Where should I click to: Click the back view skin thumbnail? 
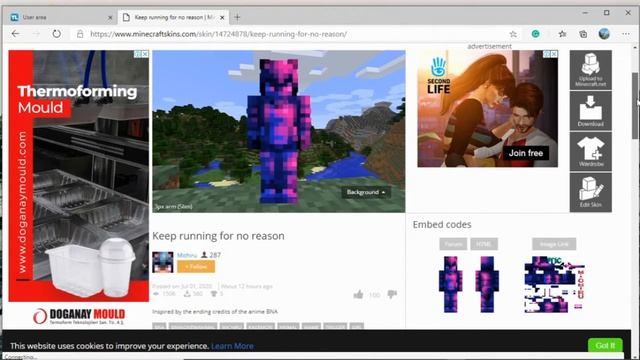[487, 284]
